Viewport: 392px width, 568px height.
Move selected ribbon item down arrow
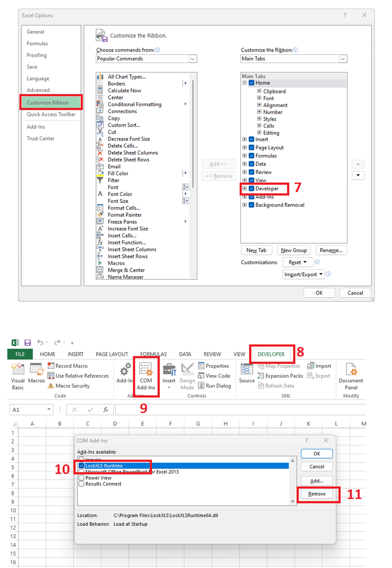(x=358, y=176)
